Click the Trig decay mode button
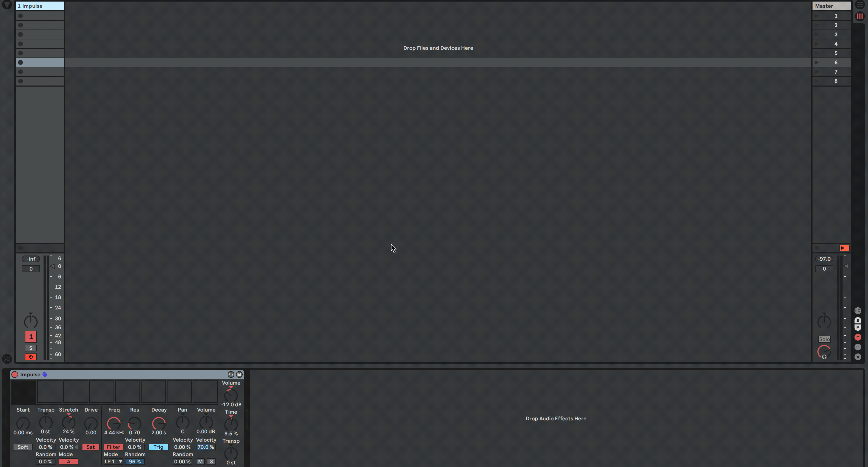The height and width of the screenshot is (467, 868). pos(158,447)
